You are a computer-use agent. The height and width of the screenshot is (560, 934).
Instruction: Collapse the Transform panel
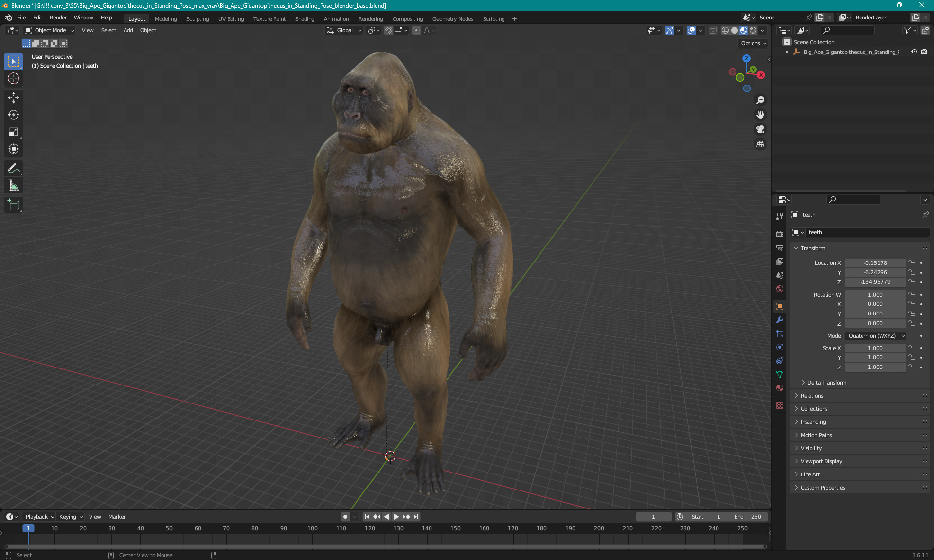[812, 248]
